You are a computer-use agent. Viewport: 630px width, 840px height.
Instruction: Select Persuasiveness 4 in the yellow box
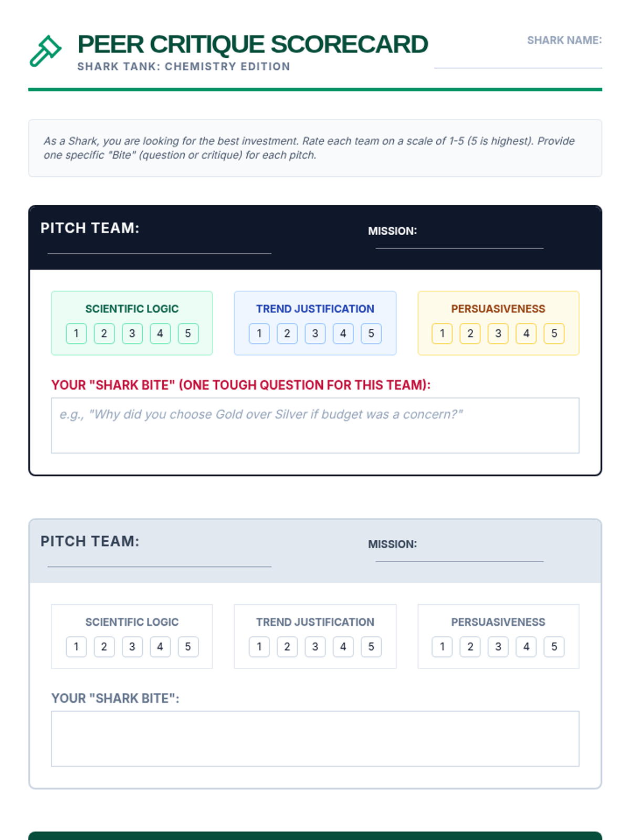526,333
